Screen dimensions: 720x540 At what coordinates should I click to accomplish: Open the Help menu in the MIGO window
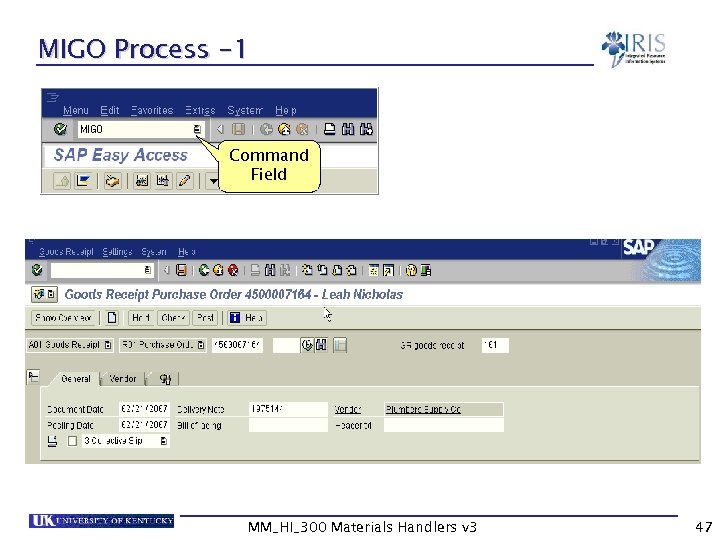point(186,252)
